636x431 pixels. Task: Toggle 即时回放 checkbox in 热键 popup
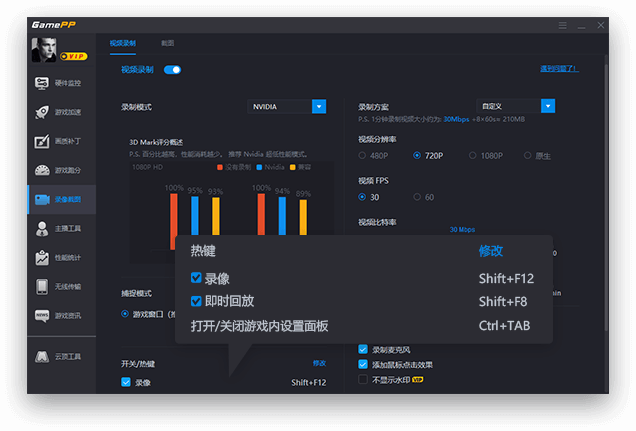[x=196, y=301]
